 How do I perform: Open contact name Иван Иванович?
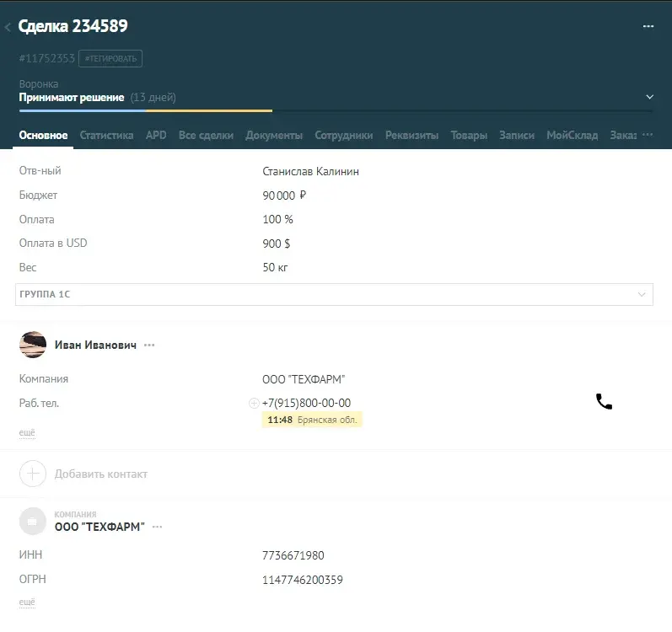tap(95, 345)
